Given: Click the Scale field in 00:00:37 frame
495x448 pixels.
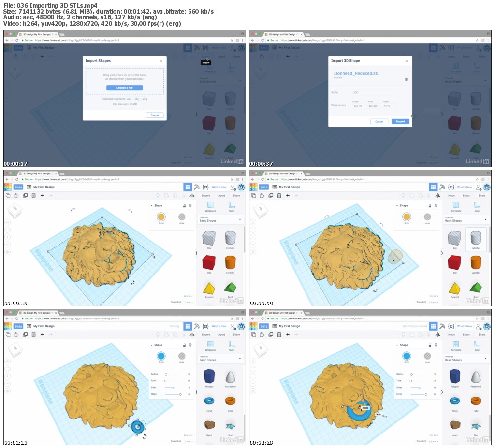Looking at the screenshot, I should pyautogui.click(x=375, y=92).
